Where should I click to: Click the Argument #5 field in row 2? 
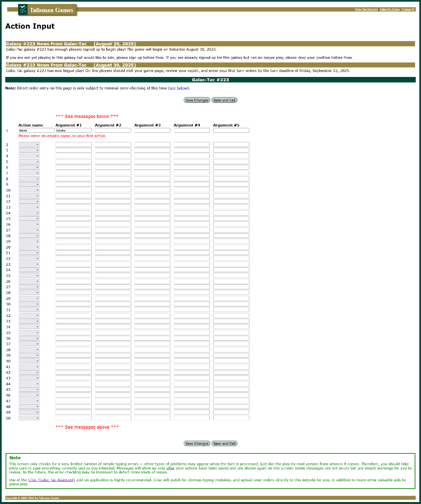click(231, 145)
